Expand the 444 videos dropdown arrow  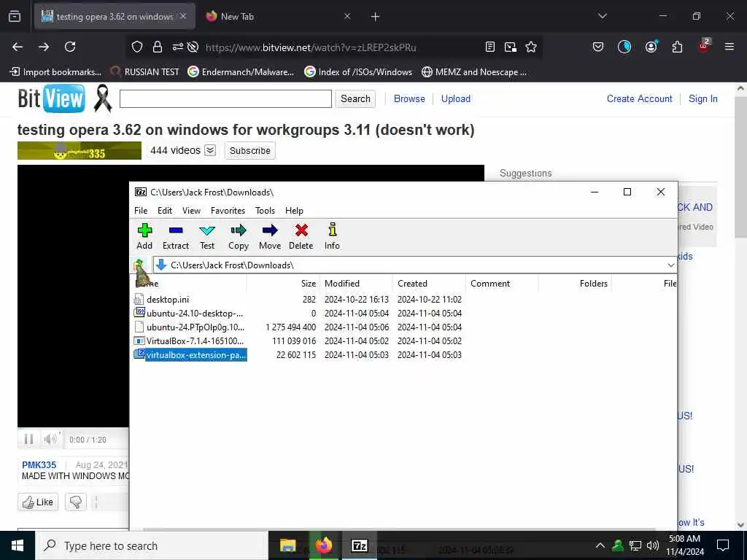pos(210,150)
